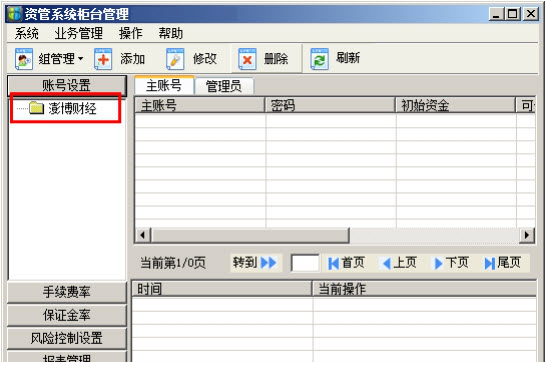Click the horizontal scrollbar thumb
The width and height of the screenshot is (545, 376).
tap(250, 235)
